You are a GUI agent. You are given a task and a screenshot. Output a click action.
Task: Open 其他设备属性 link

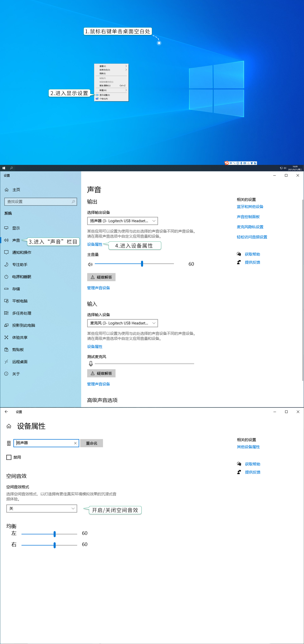(x=248, y=447)
